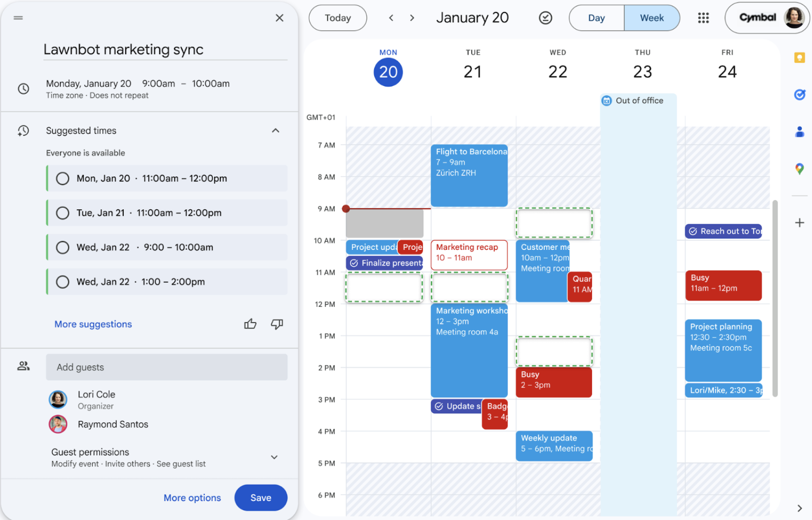Click the main menu hamburger icon

tap(18, 18)
